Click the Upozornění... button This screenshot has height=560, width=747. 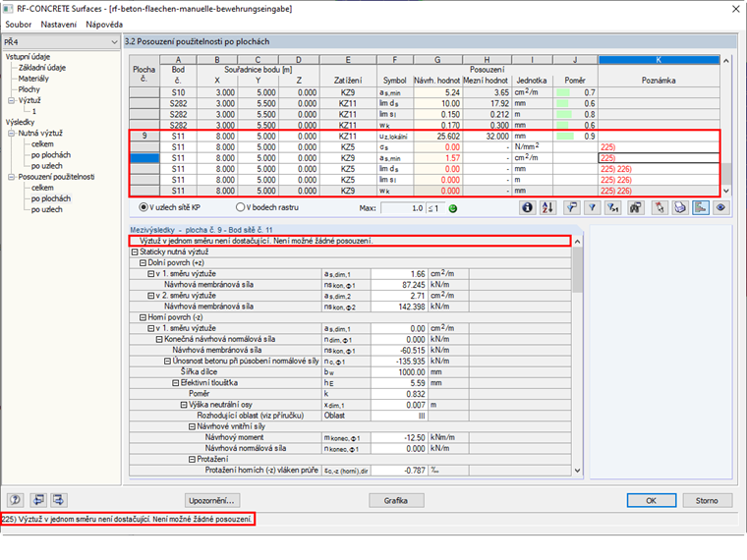pyautogui.click(x=211, y=500)
